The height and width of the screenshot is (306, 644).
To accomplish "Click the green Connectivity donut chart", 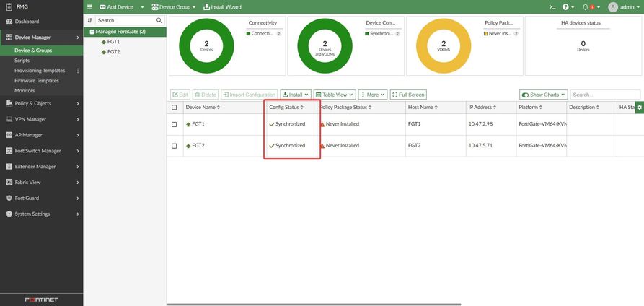I will click(x=206, y=46).
